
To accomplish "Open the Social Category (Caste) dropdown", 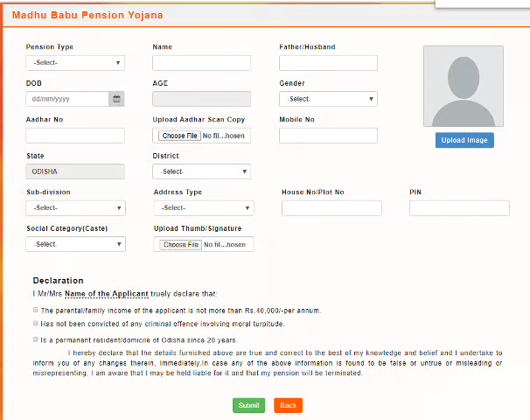I will [x=76, y=244].
